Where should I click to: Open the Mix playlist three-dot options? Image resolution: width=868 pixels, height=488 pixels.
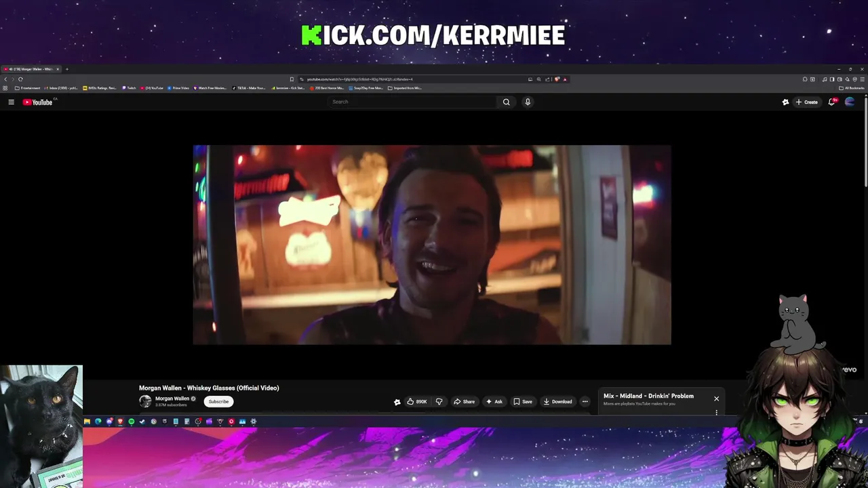click(x=716, y=412)
